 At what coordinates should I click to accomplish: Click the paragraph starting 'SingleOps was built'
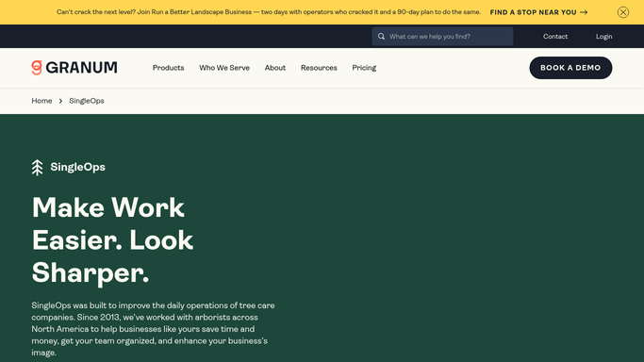(153, 329)
